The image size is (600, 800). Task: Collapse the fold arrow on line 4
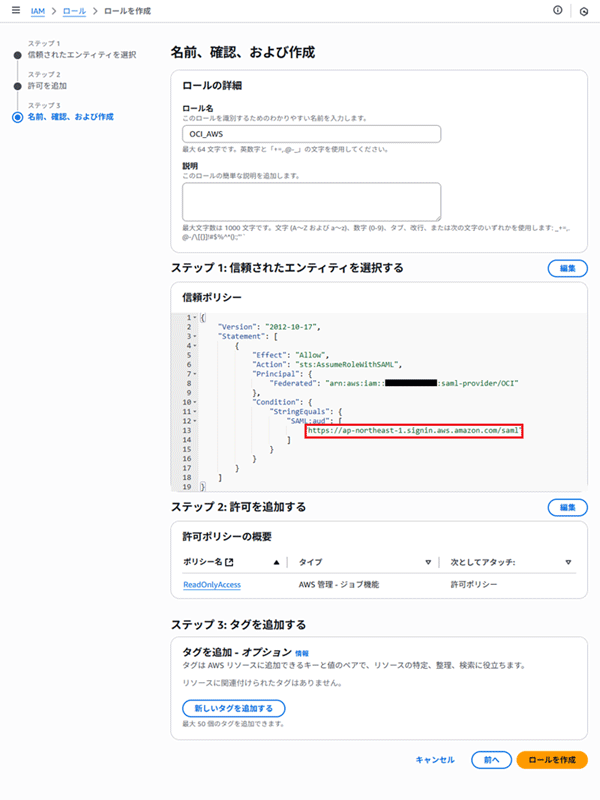[x=195, y=346]
